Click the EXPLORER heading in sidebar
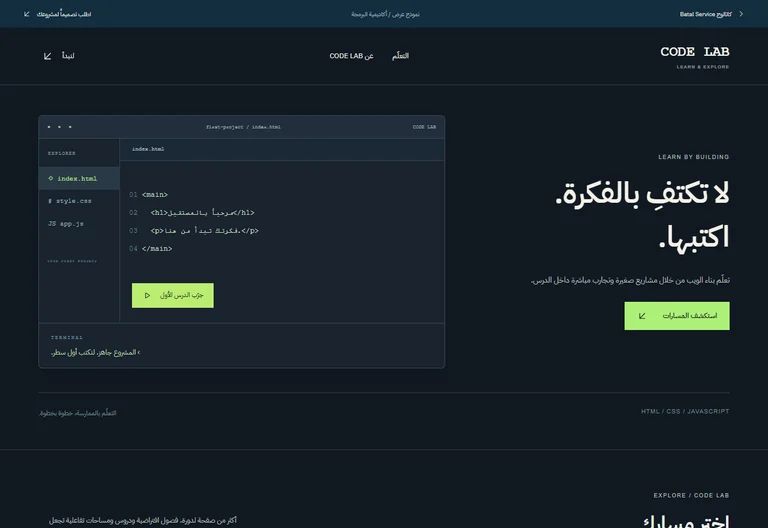 (x=62, y=153)
